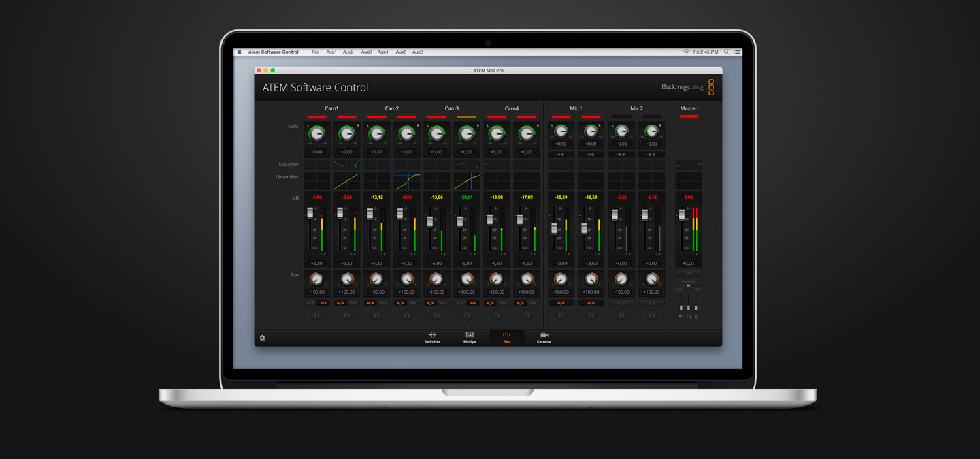
Task: Open the Switcher page icon
Action: (432, 337)
